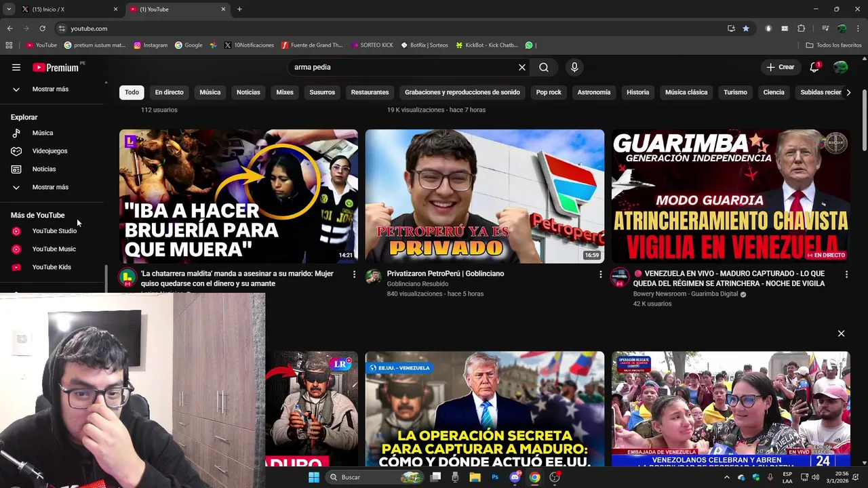This screenshot has height=488, width=868.
Task: Open options for the Privatizaron PetroPerú video
Action: (x=600, y=274)
